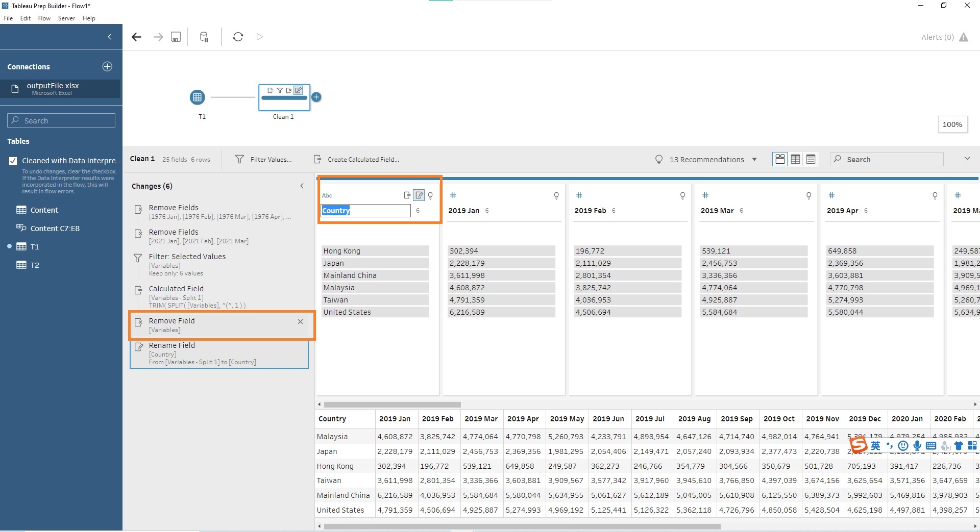The image size is (980, 532).
Task: Click profile pane horizontal scrollbar
Action: 392,404
